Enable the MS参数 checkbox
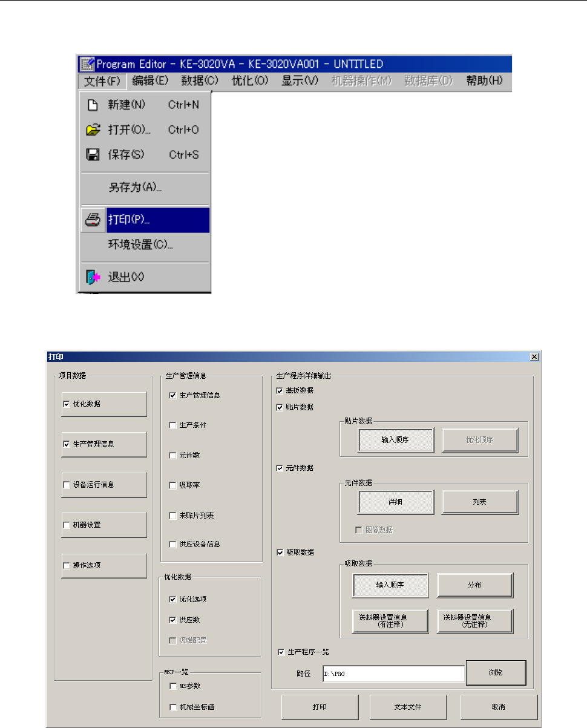Screen dimensions: 587x728 pos(173,686)
